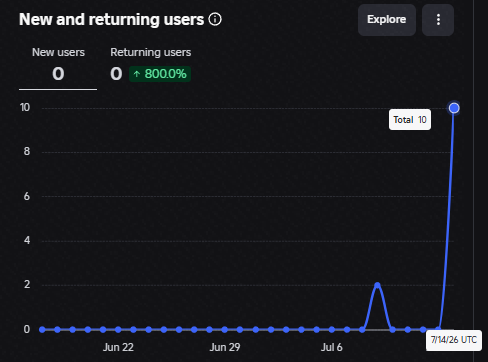Viewport: 488px width, 362px height.
Task: Click the Total 10 tooltip
Action: [410, 120]
